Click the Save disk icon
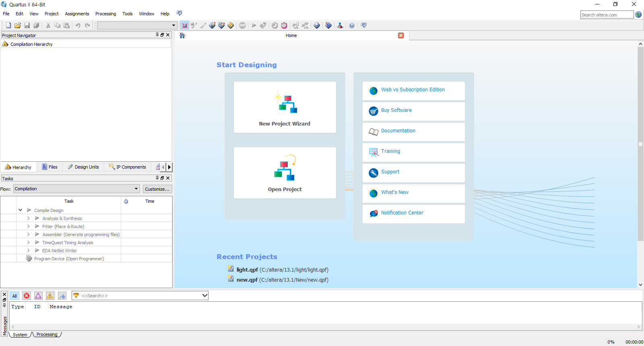Image resolution: width=644 pixels, height=346 pixels. pyautogui.click(x=27, y=25)
